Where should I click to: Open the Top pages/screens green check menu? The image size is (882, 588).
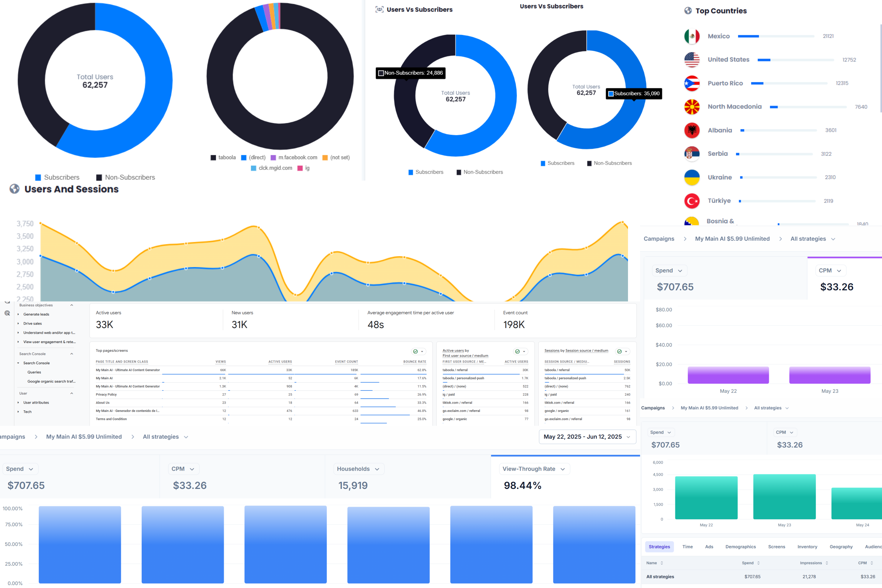(418, 351)
